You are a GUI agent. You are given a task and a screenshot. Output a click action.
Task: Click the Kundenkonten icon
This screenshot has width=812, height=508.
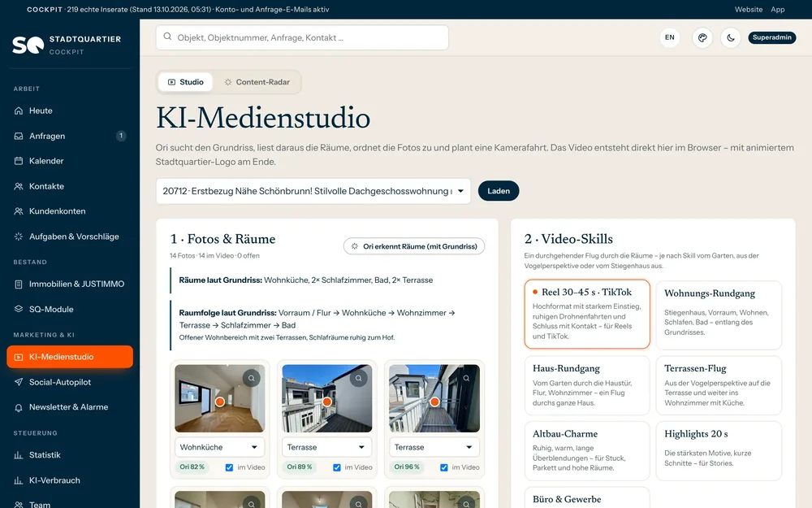coord(19,211)
